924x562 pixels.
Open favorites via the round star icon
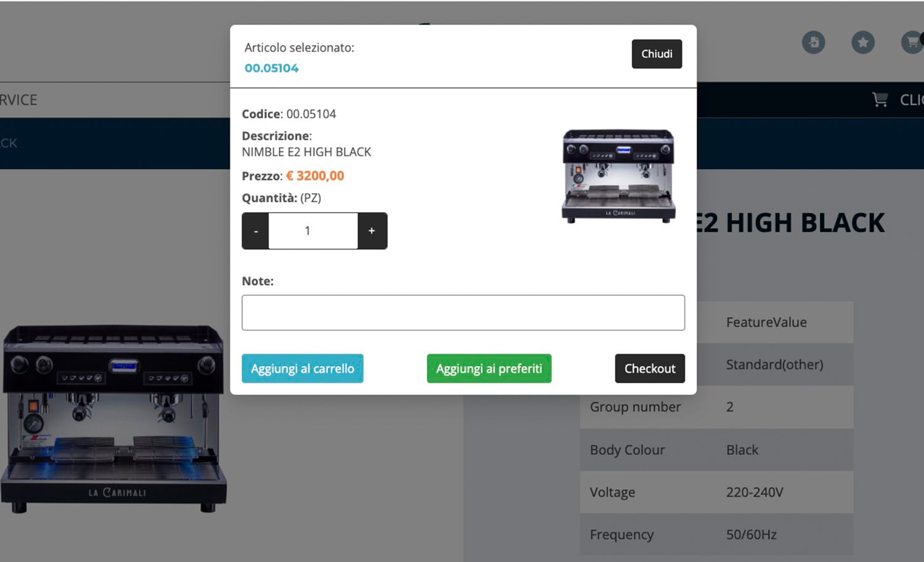tap(862, 43)
